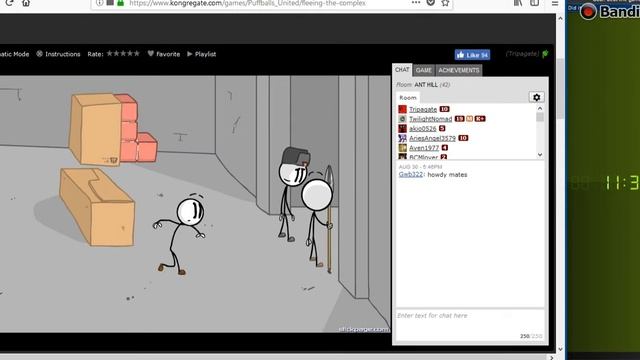640x360 pixels.
Task: Switch to the CHAT tab
Action: pos(402,70)
